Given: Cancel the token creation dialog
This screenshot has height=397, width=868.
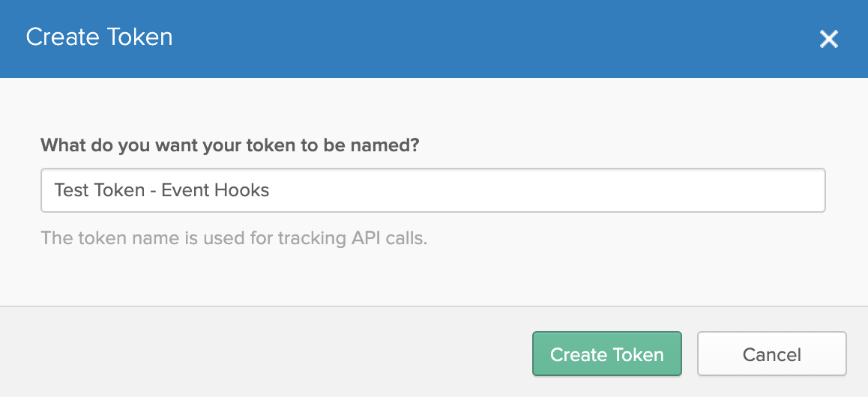Looking at the screenshot, I should point(771,354).
